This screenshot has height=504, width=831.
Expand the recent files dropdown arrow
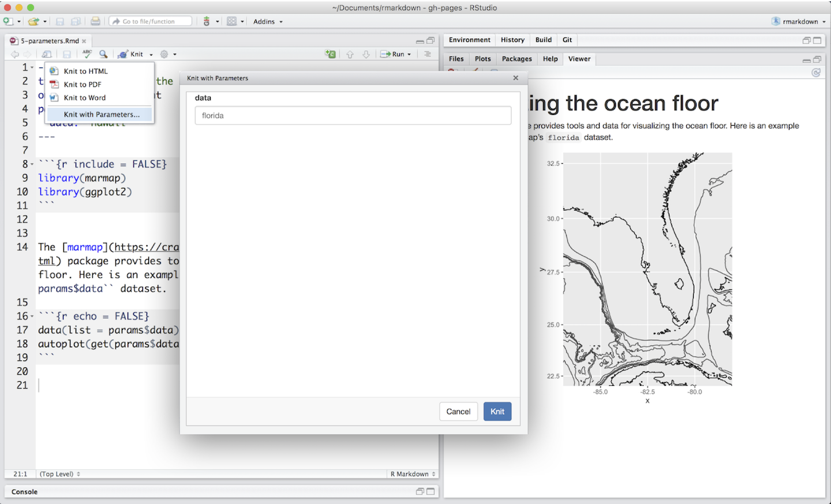pyautogui.click(x=45, y=22)
